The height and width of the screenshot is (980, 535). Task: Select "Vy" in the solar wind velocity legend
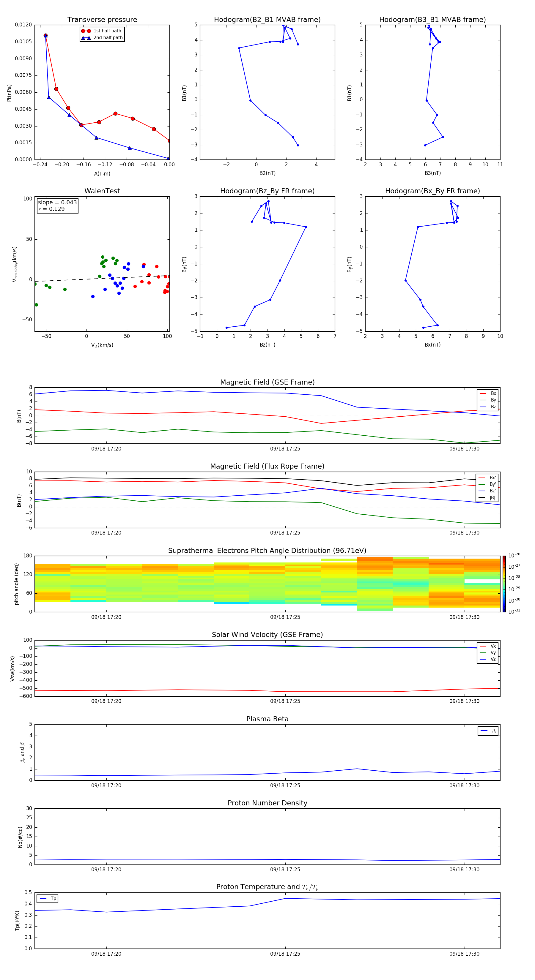tap(488, 653)
